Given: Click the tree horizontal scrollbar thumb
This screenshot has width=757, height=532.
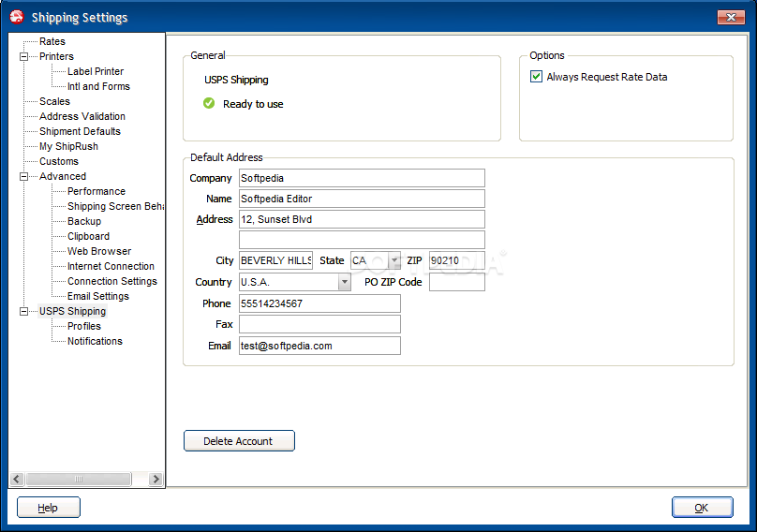Looking at the screenshot, I should (78, 479).
